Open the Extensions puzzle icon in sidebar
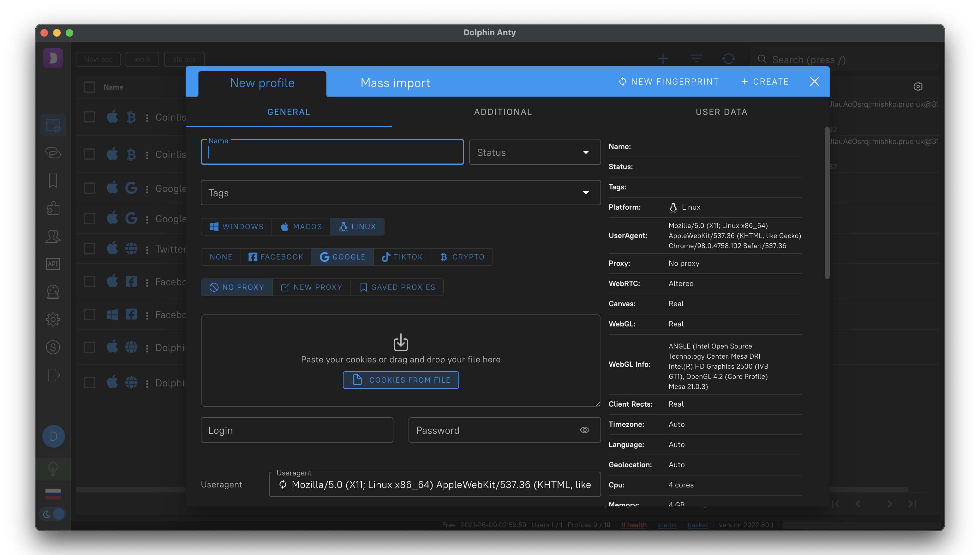This screenshot has height=555, width=980. [x=53, y=208]
